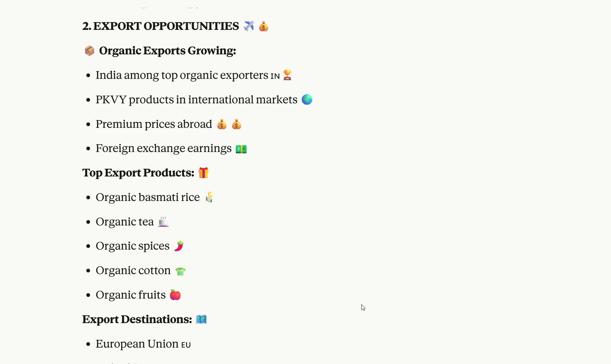Screen dimensions: 611x364
Task: Click the airplane emoji in the heading
Action: (249, 26)
